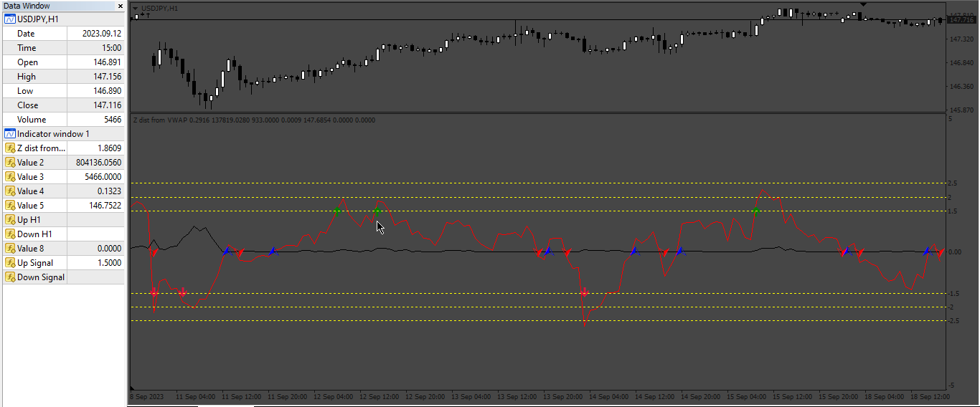Screen dimensions: 980x407
Task: Click the Up H1 label
Action: pos(29,220)
